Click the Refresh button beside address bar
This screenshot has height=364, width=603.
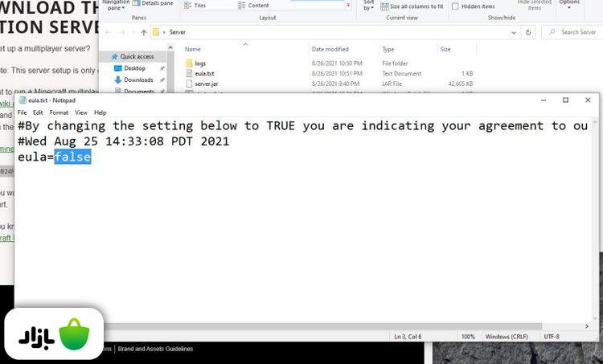[528, 32]
